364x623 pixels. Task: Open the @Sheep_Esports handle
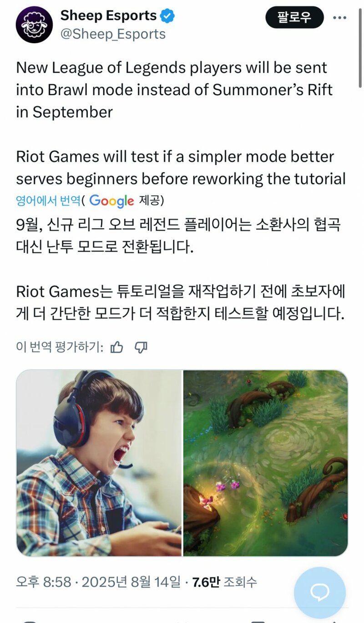[x=113, y=34]
